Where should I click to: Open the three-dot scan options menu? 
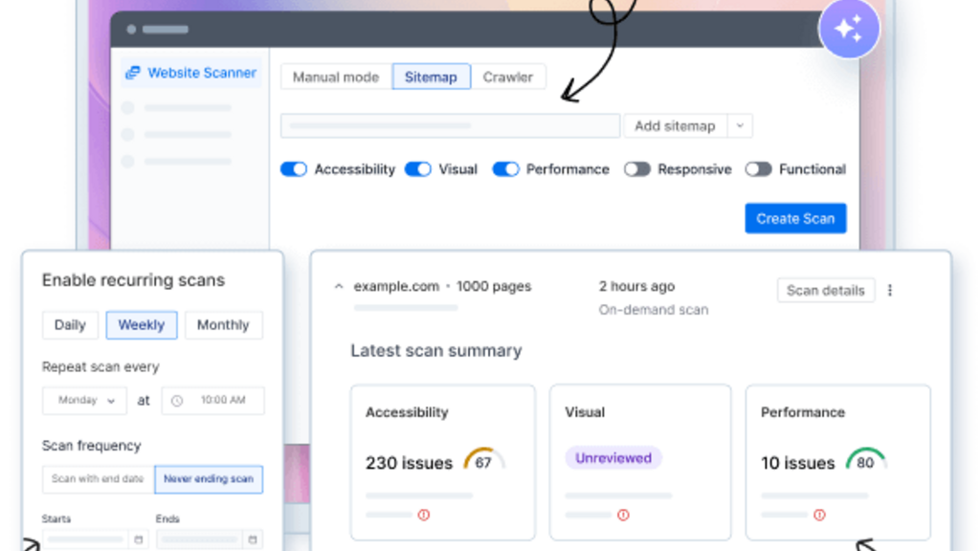pos(890,290)
